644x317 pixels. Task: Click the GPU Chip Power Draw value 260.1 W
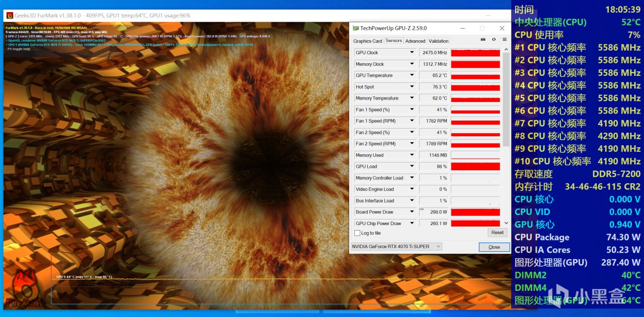(x=434, y=224)
